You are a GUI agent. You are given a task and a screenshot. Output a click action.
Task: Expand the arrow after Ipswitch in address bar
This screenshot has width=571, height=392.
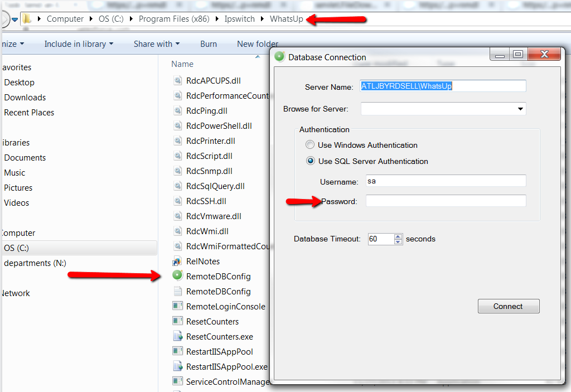point(262,19)
